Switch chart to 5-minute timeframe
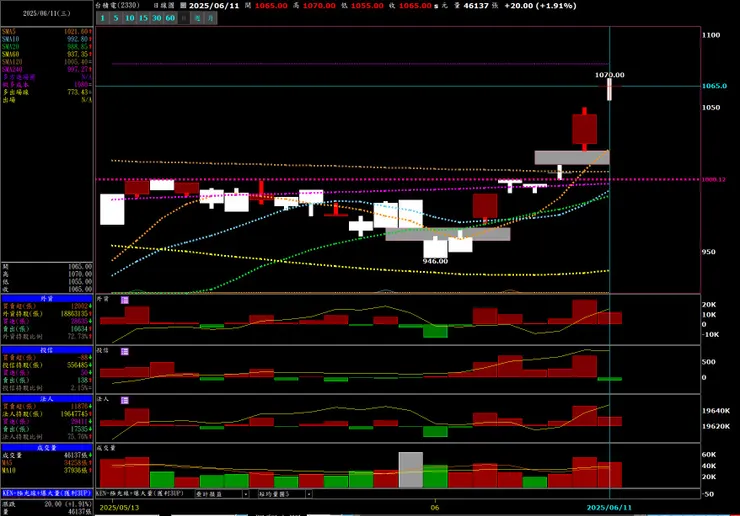 pos(116,18)
